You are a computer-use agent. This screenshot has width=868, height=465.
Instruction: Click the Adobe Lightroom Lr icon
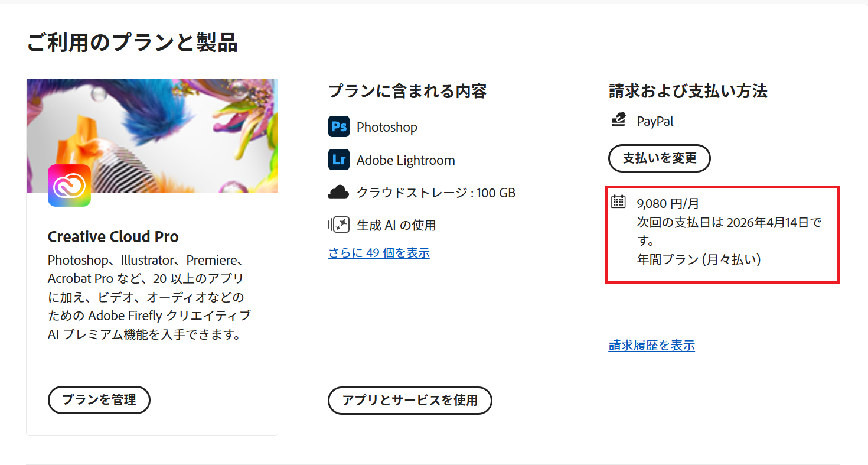coord(338,160)
